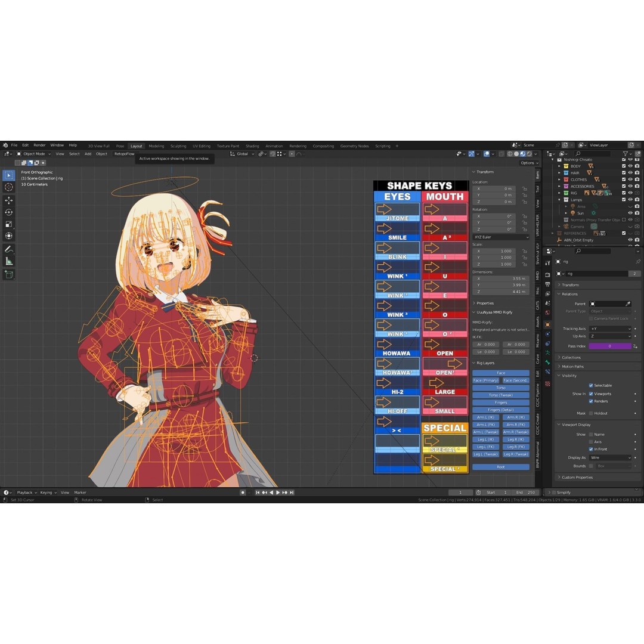Toggle the Fingers (Detail) rig layer button
This screenshot has height=644, width=644.
pyautogui.click(x=501, y=410)
